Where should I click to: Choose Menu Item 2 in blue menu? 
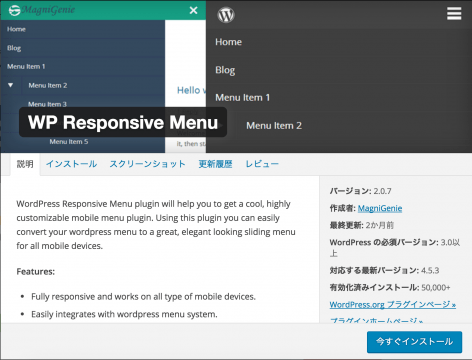coord(48,86)
